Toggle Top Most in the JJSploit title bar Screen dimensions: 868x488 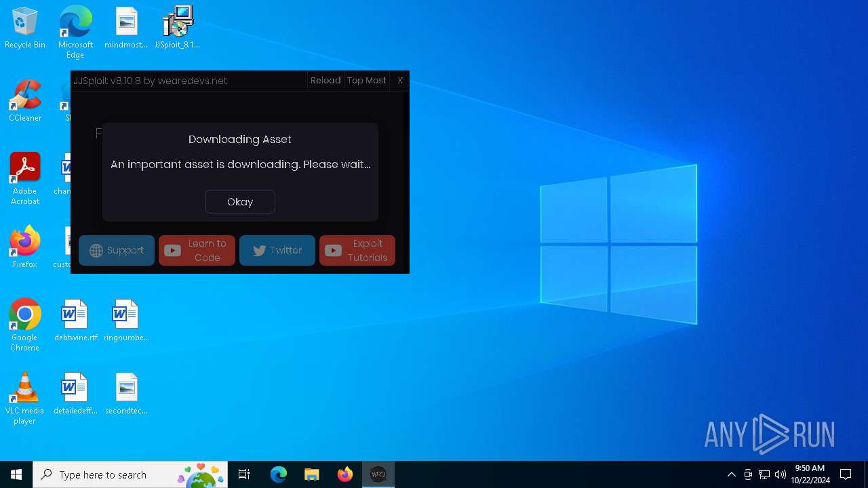pos(366,81)
